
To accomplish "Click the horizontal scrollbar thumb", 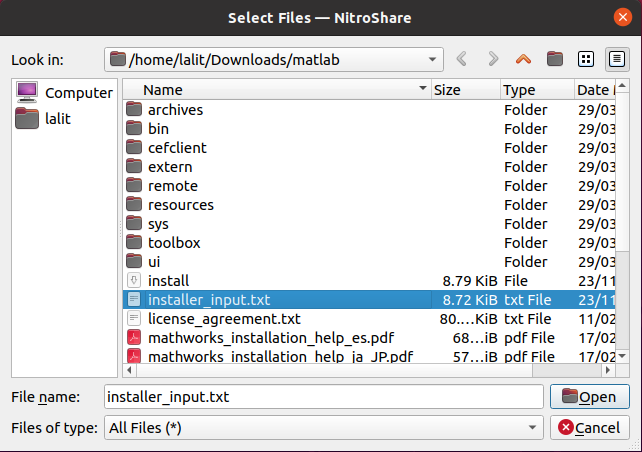I will click(334, 370).
